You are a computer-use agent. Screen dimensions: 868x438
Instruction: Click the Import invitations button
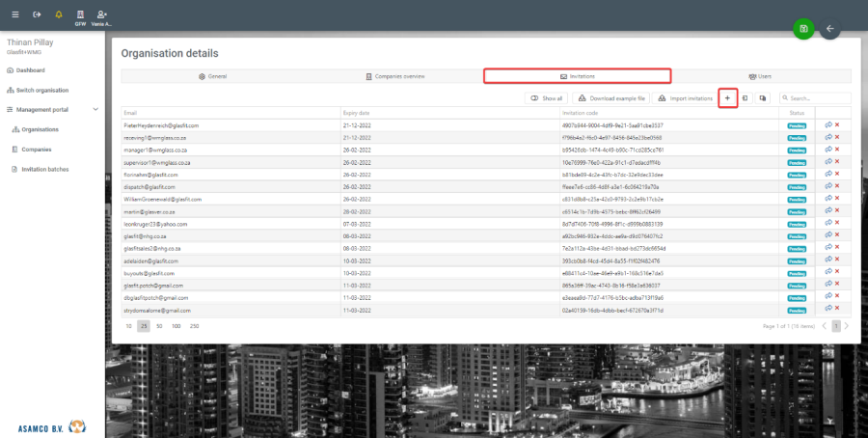pyautogui.click(x=685, y=98)
